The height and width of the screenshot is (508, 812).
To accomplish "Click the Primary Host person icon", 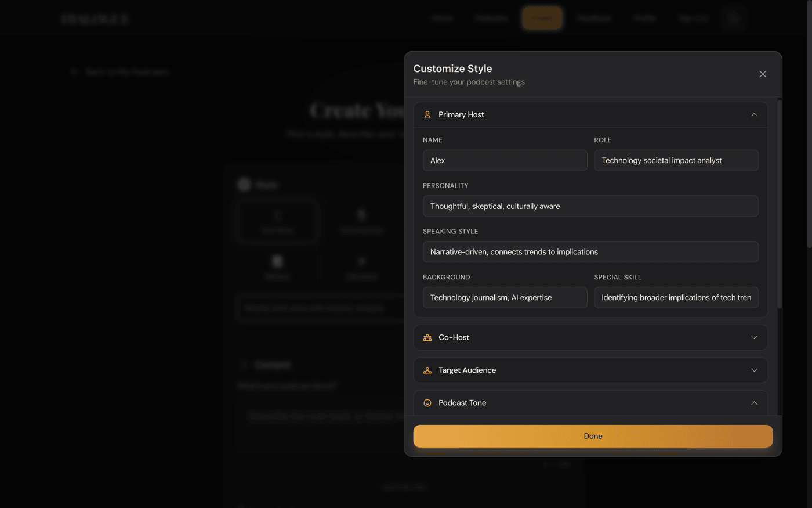I will (x=427, y=115).
